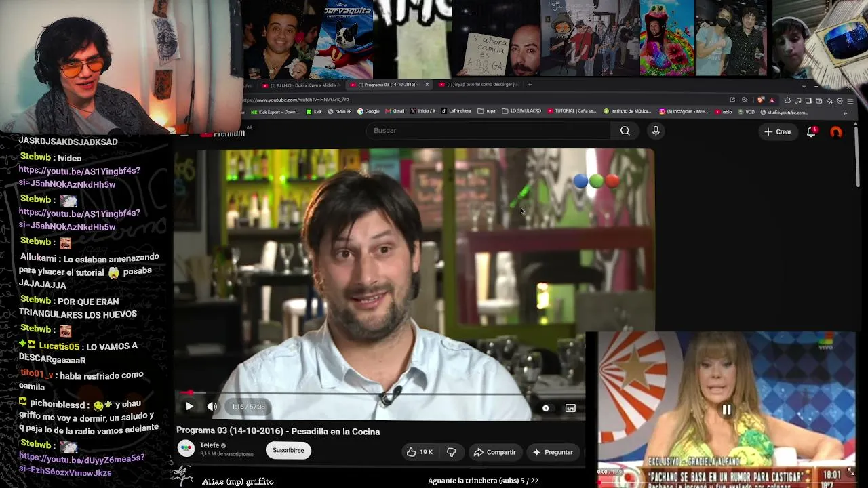Toggle subtitles in the video player

tap(570, 408)
